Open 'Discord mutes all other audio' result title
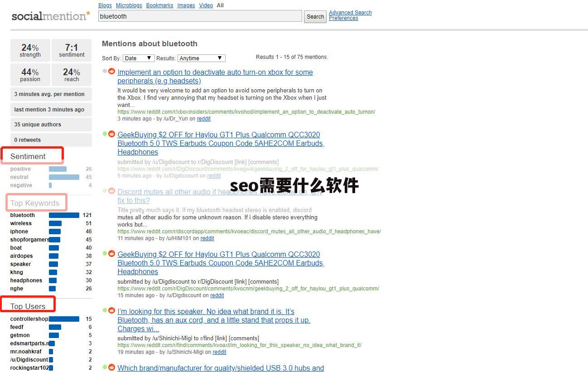The width and height of the screenshot is (588, 372). 220,196
